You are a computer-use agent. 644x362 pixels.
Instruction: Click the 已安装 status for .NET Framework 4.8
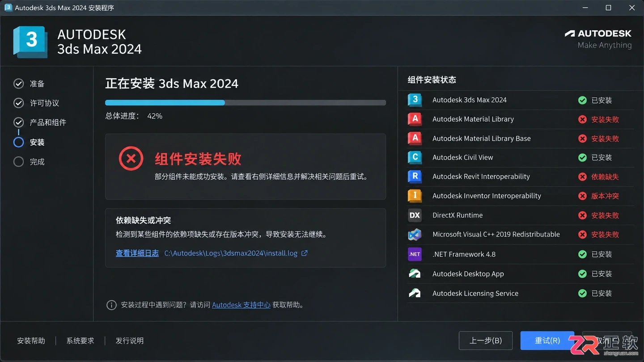pyautogui.click(x=602, y=254)
